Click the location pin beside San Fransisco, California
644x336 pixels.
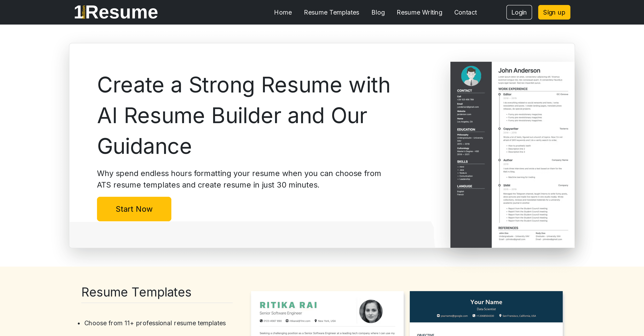point(500,316)
